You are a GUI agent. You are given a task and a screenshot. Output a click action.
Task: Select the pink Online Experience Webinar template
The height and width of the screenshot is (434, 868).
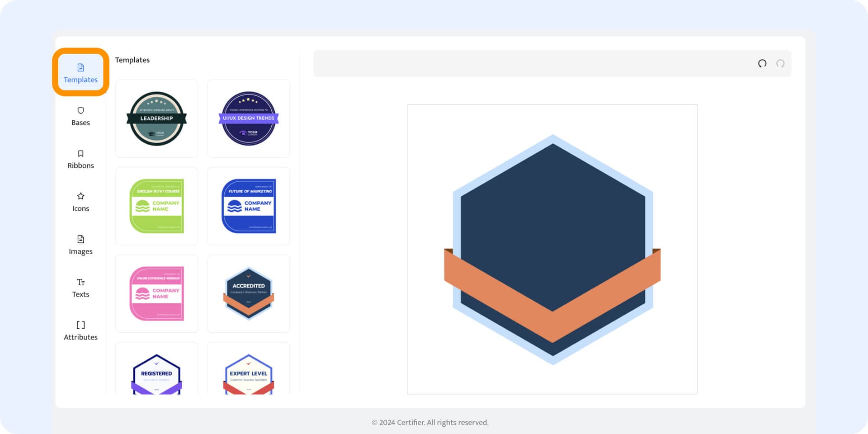click(x=156, y=293)
